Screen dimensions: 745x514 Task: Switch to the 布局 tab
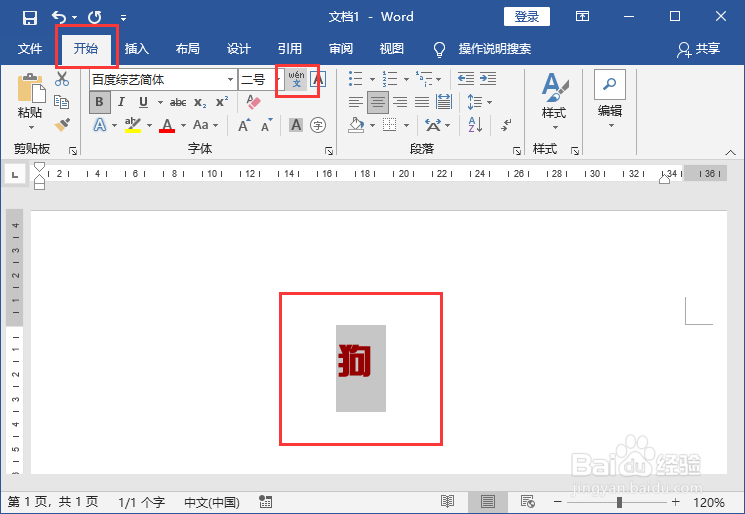[188, 48]
